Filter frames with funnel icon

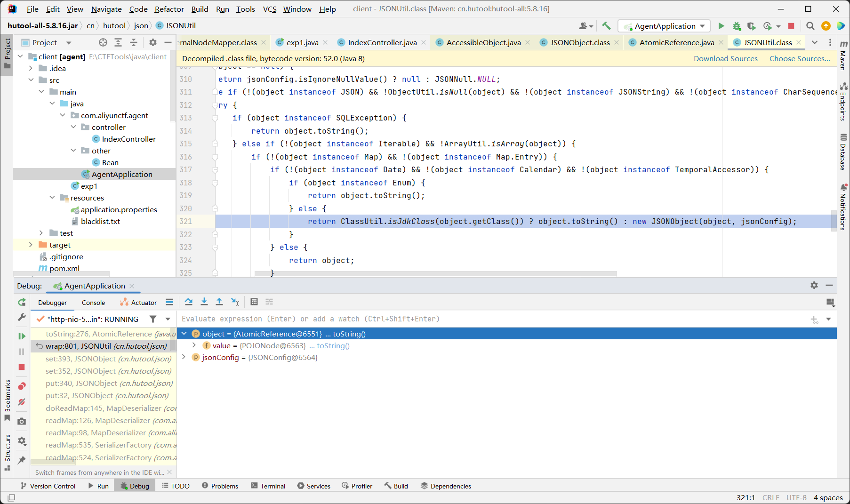(153, 319)
